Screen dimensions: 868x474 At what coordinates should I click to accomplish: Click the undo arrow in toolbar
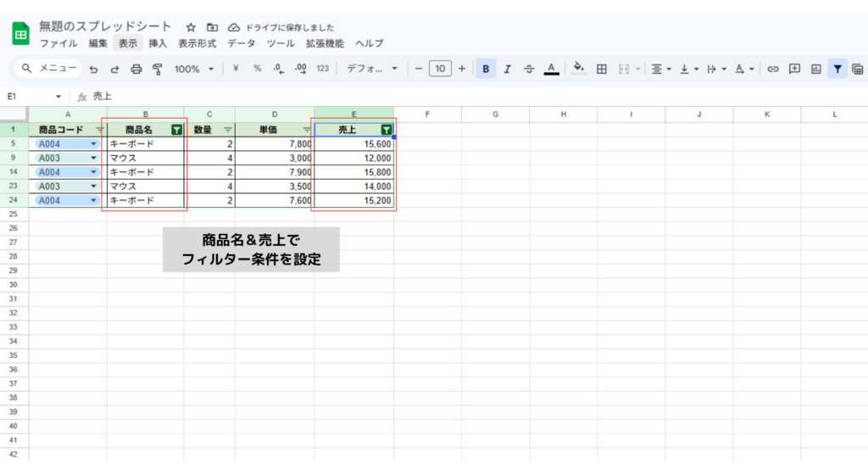click(x=93, y=69)
